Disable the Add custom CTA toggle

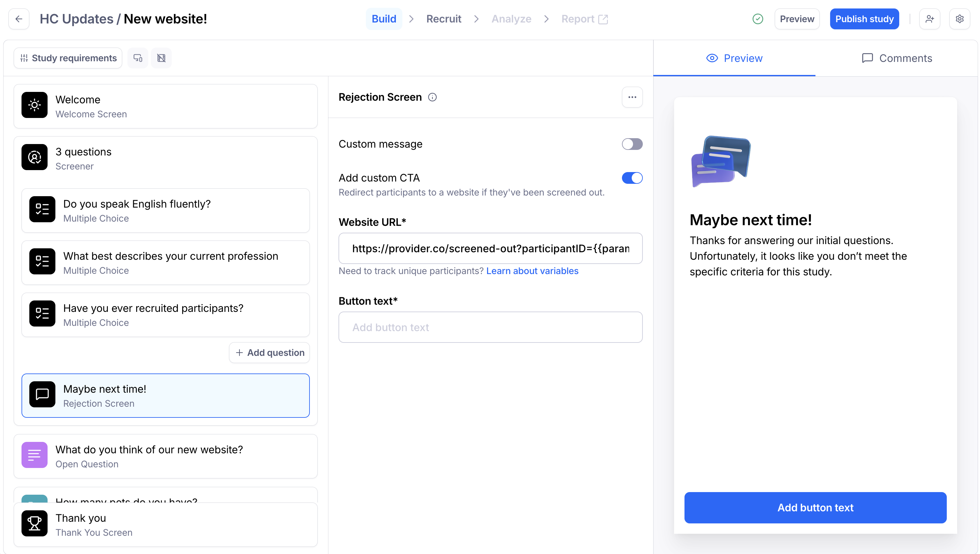[x=632, y=178]
